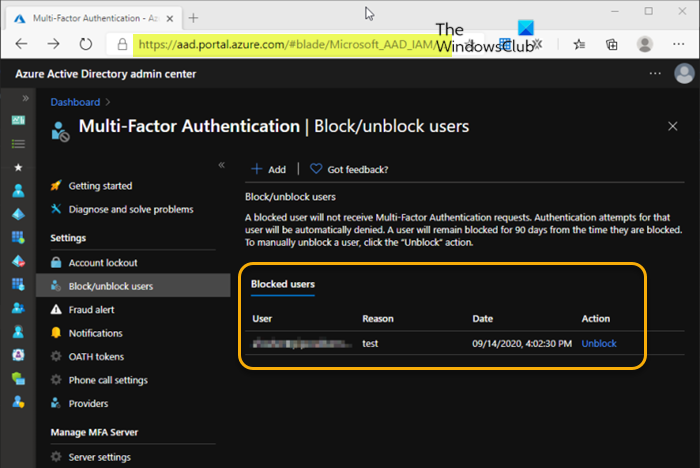Open Dashboard icon in portal sidebar
The image size is (700, 468).
point(18,120)
